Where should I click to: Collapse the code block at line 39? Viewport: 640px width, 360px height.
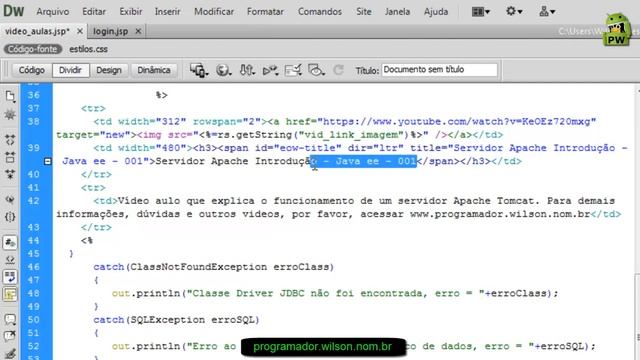point(48,161)
